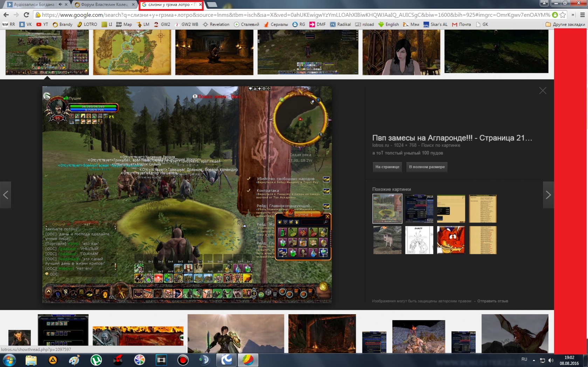Click the Поиск по картинке link
The height and width of the screenshot is (367, 588).
[x=441, y=145]
